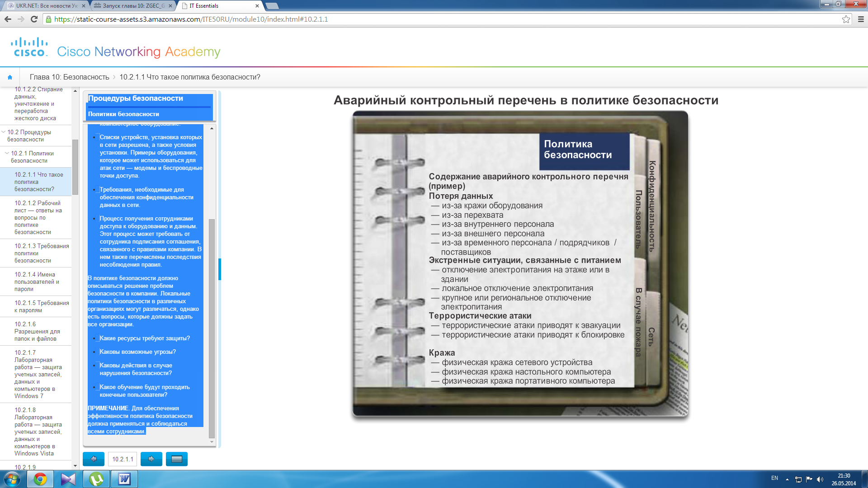Open a new browser tab
This screenshot has height=488, width=868.
coord(272,6)
